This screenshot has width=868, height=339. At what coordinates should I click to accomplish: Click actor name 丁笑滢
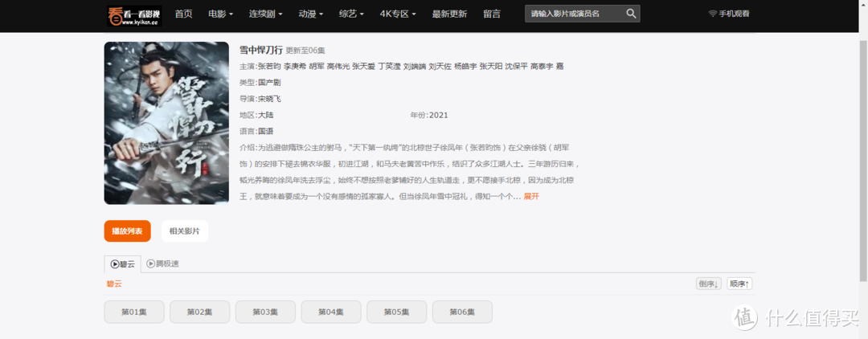coord(389,67)
